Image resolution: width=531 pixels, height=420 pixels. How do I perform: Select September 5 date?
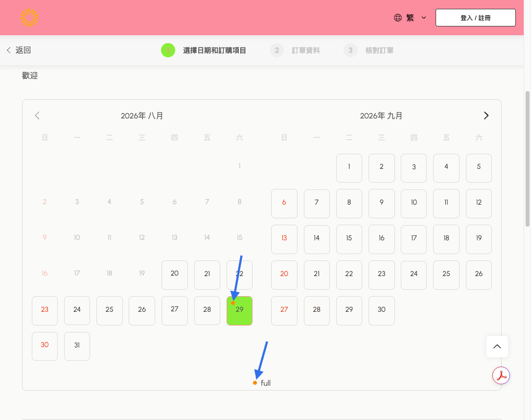[x=479, y=168]
